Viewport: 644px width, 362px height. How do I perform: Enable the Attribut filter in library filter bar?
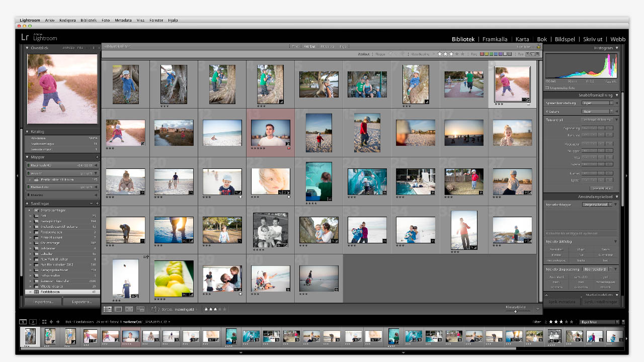[x=309, y=46]
